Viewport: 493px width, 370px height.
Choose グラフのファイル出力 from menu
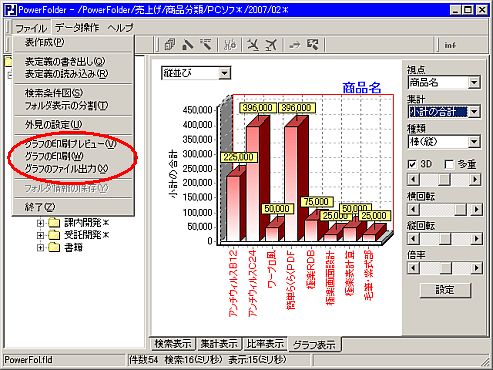point(66,169)
